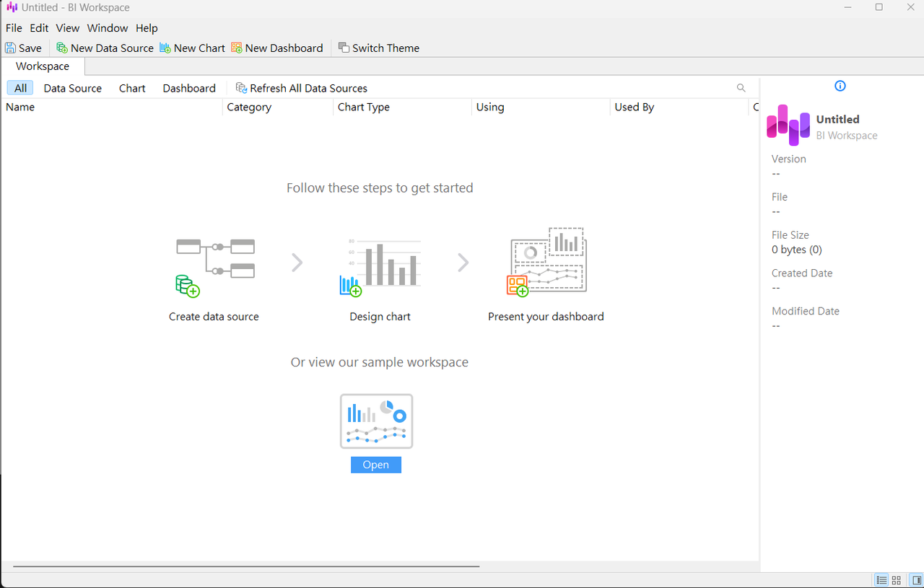The image size is (924, 588).
Task: Filter list by Dashboard
Action: pos(189,88)
